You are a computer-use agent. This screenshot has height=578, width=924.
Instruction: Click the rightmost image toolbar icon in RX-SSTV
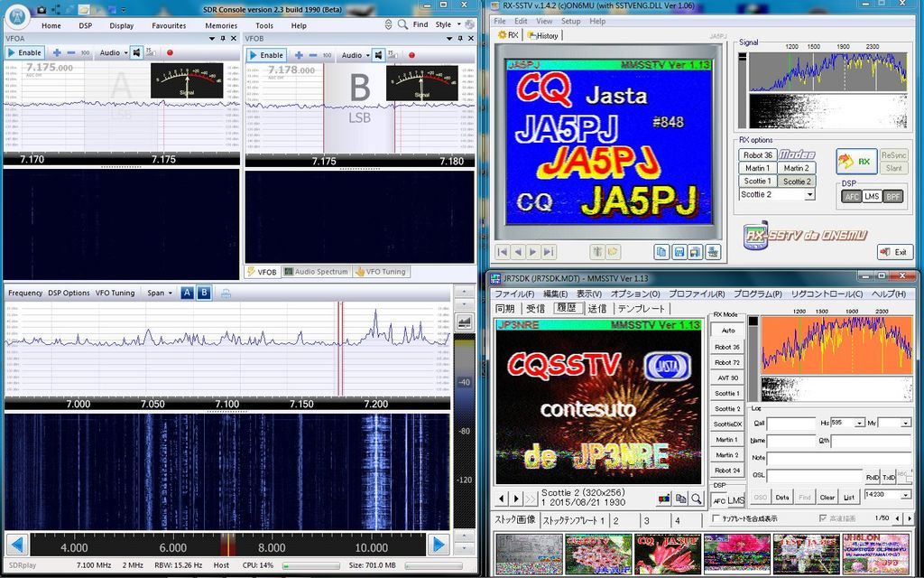[713, 253]
